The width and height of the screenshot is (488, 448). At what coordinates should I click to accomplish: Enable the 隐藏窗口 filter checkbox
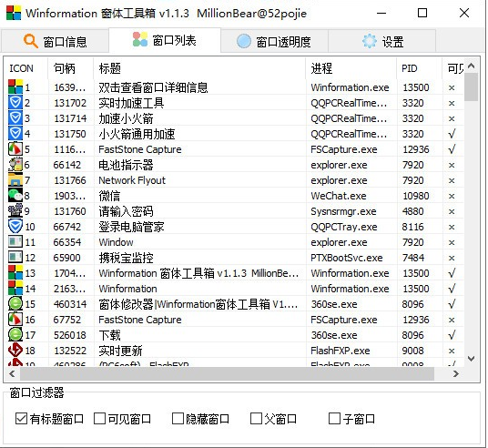point(178,419)
